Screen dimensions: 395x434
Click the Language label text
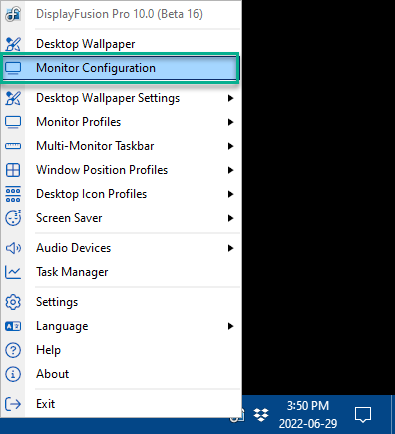62,326
